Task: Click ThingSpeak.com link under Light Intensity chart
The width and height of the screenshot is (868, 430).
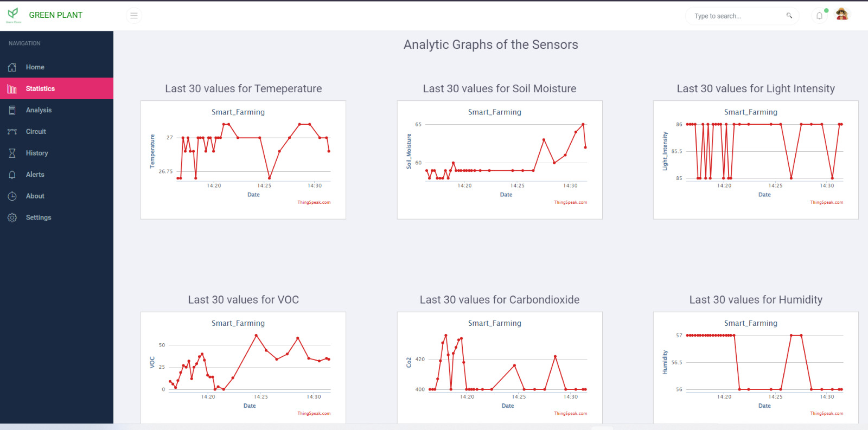Action: tap(826, 202)
